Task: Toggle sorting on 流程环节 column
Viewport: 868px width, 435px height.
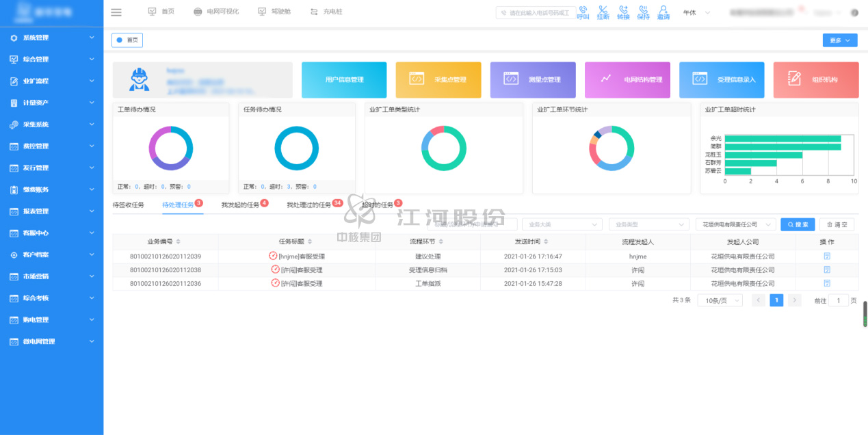Action: [449, 242]
